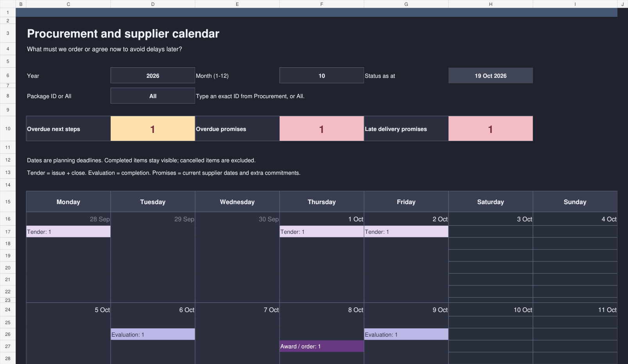Click the Procurement and supplier calendar title
This screenshot has height=364, width=628.
(123, 34)
